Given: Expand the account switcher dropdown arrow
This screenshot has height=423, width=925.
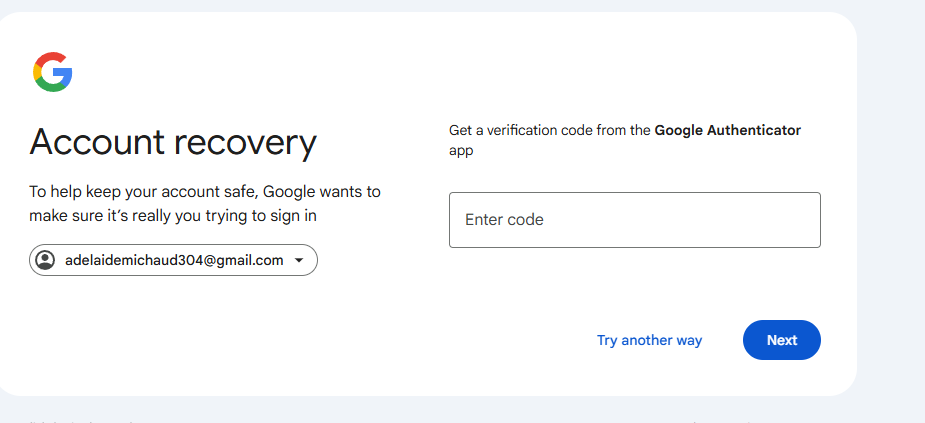Looking at the screenshot, I should pyautogui.click(x=299, y=260).
